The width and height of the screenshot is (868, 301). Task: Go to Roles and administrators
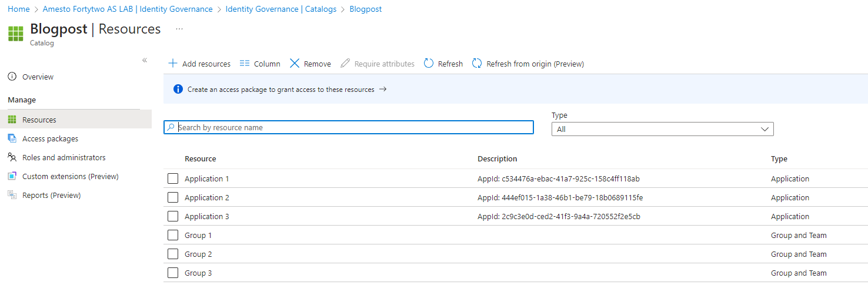pyautogui.click(x=64, y=158)
